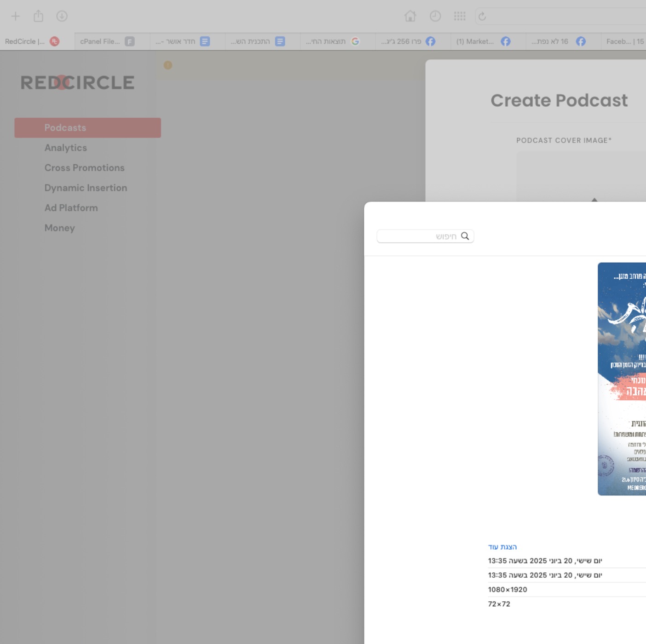Click the הצגת עוד link
Image resolution: width=646 pixels, height=644 pixels.
pos(502,547)
